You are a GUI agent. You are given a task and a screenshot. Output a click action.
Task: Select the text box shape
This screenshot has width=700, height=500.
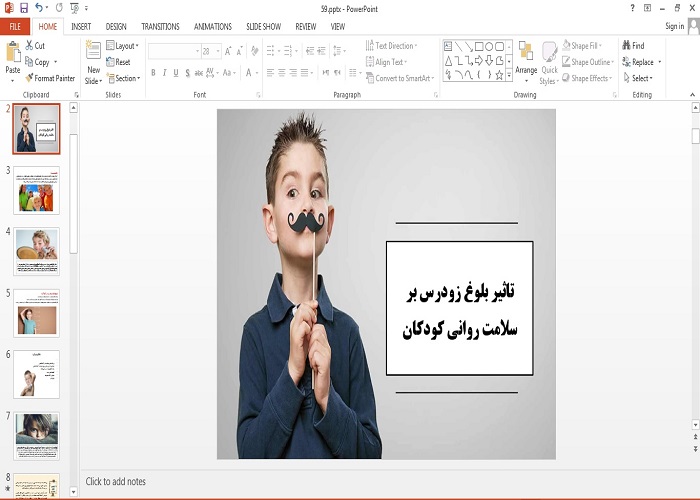click(448, 46)
